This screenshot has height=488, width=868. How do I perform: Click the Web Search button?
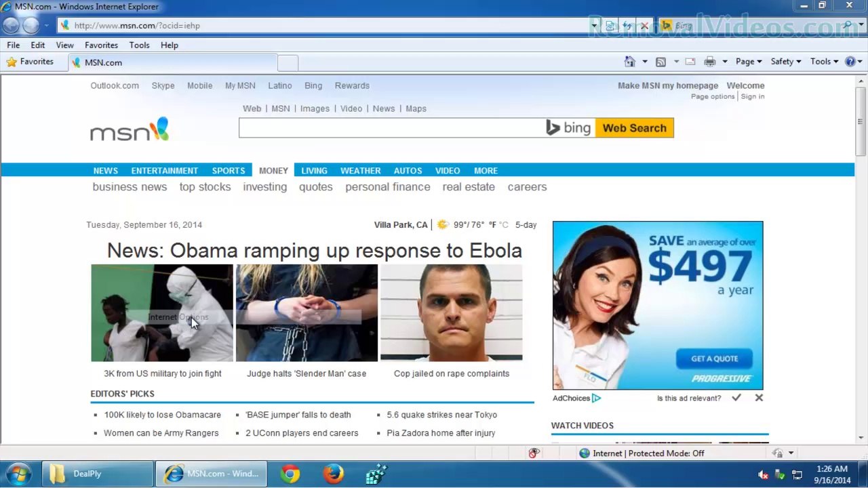click(x=634, y=128)
